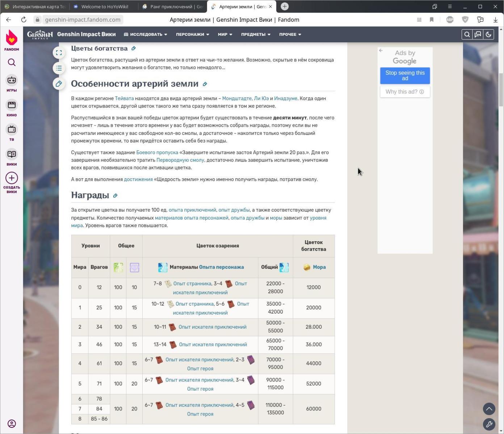This screenshot has height=434, width=504.
Task: Open the Игры section in the Fandom sidebar
Action: coord(12,84)
